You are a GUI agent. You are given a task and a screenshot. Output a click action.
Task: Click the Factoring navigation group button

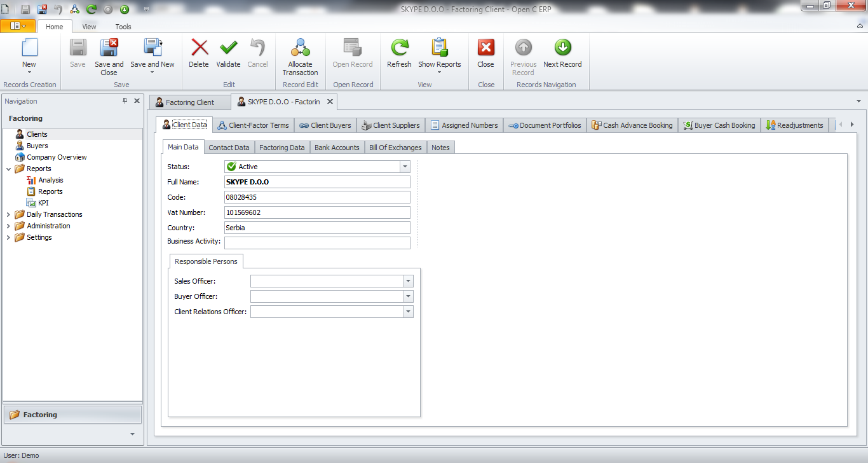[x=73, y=415]
